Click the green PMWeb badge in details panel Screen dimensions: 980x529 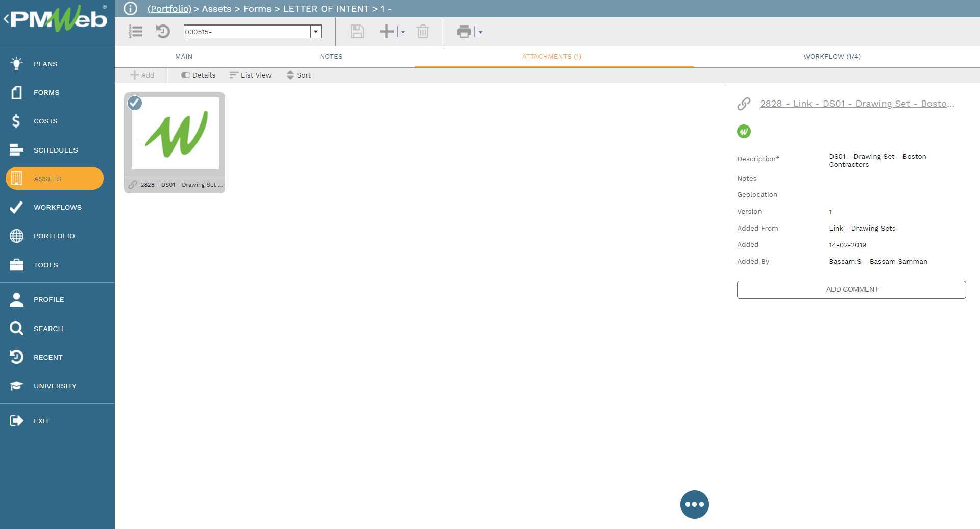tap(744, 132)
